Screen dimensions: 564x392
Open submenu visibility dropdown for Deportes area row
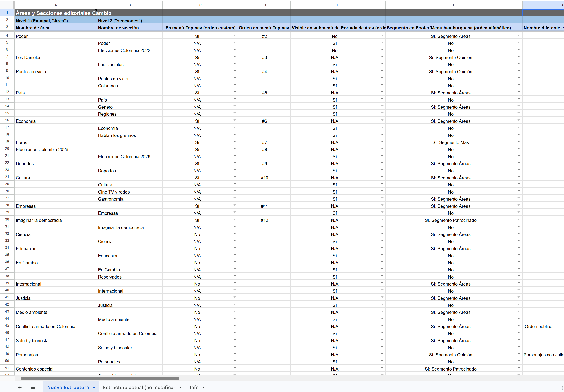coord(382,163)
